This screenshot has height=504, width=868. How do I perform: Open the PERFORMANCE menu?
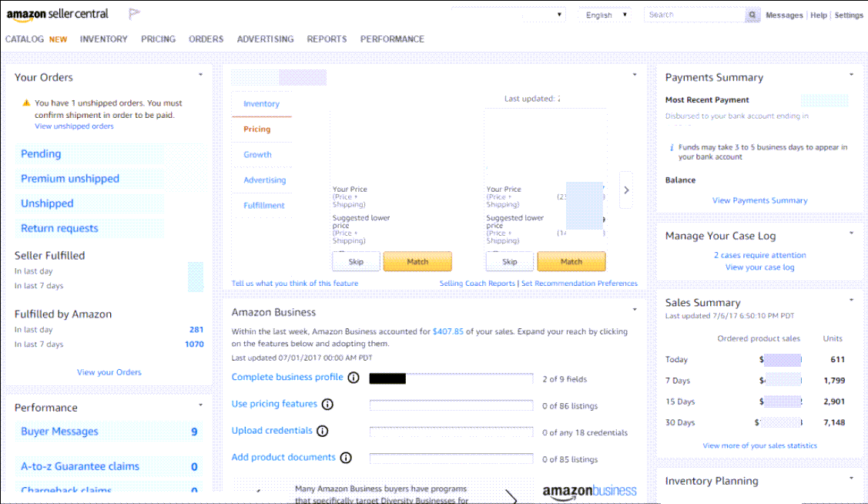pos(393,39)
